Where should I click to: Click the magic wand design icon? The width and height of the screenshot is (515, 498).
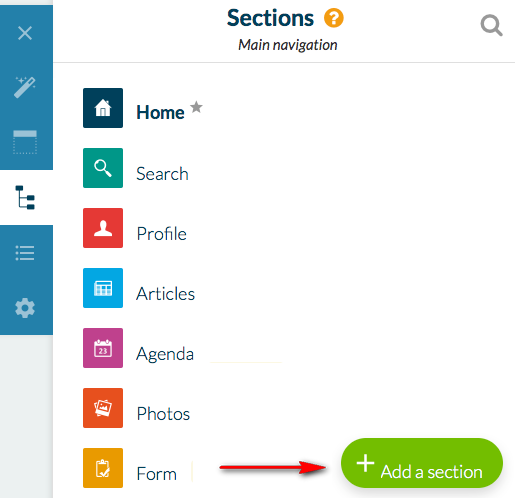(x=25, y=87)
